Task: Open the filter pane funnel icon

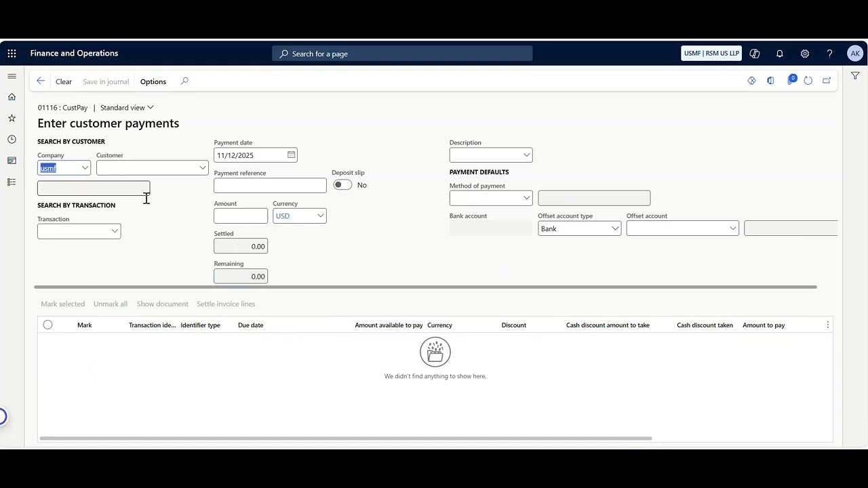Action: coord(855,76)
